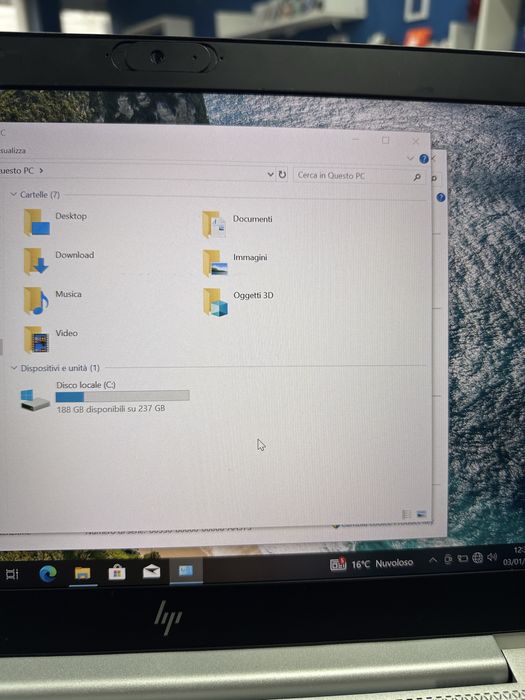The image size is (525, 700).
Task: Open the Documenti folder icon
Action: click(214, 224)
